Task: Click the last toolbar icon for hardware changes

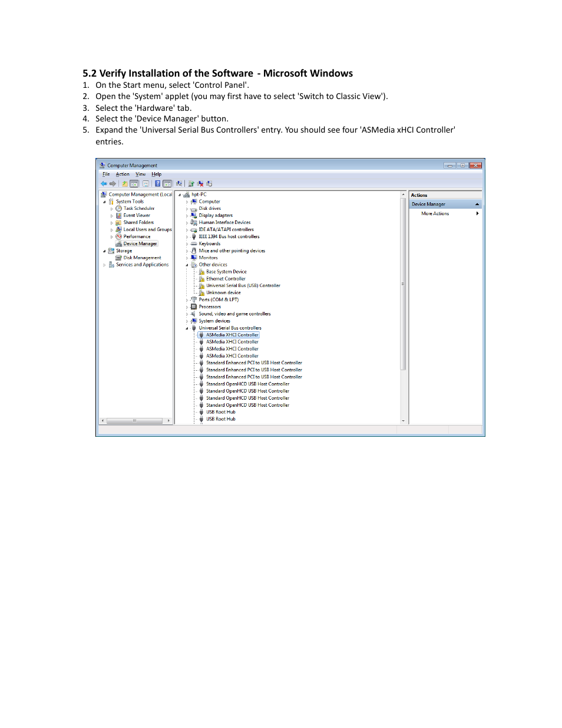Action: tap(209, 183)
